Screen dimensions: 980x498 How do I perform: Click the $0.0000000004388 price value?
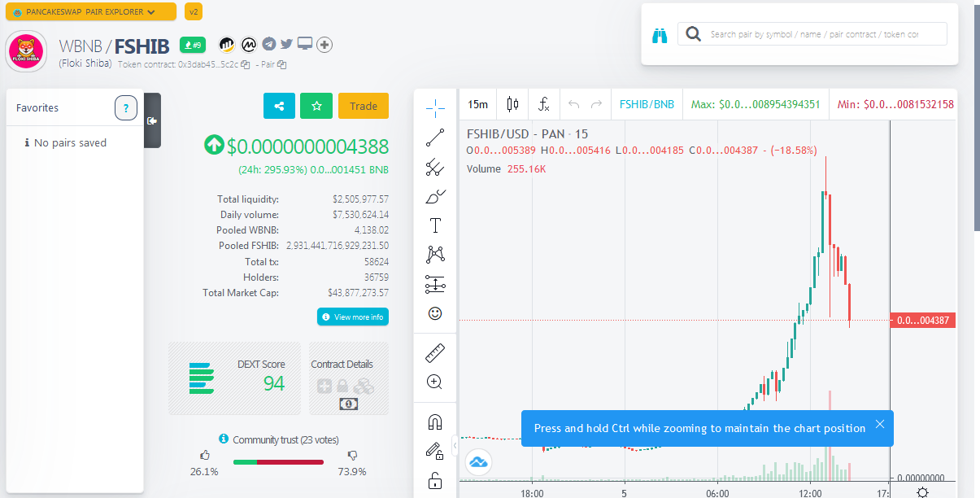coord(307,146)
